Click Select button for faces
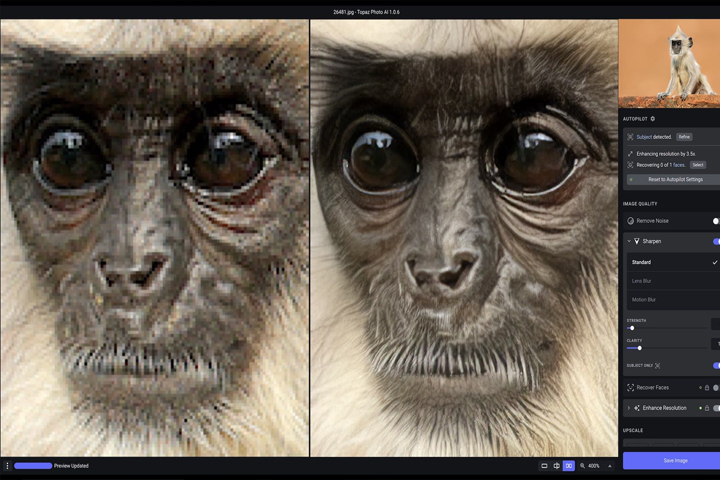 tap(698, 165)
